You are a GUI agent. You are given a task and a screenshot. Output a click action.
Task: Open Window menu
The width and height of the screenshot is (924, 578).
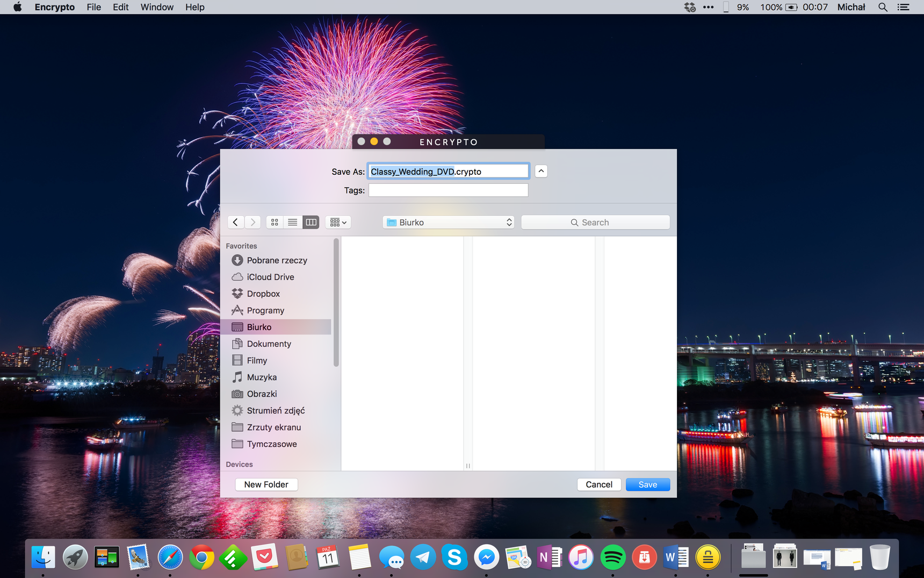pos(157,7)
